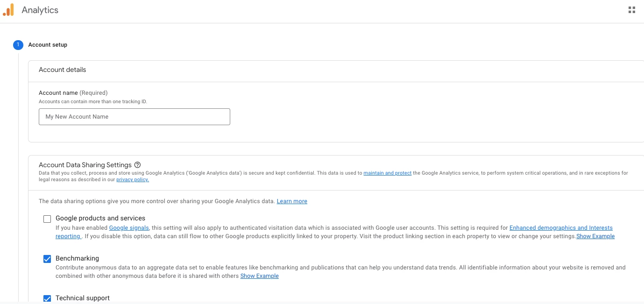The width and height of the screenshot is (644, 304).
Task: Click the Account setup step 1 circle
Action: (18, 45)
